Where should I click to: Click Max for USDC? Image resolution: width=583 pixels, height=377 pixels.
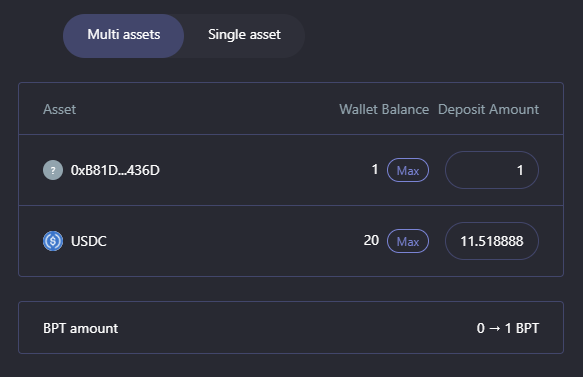[x=408, y=241]
